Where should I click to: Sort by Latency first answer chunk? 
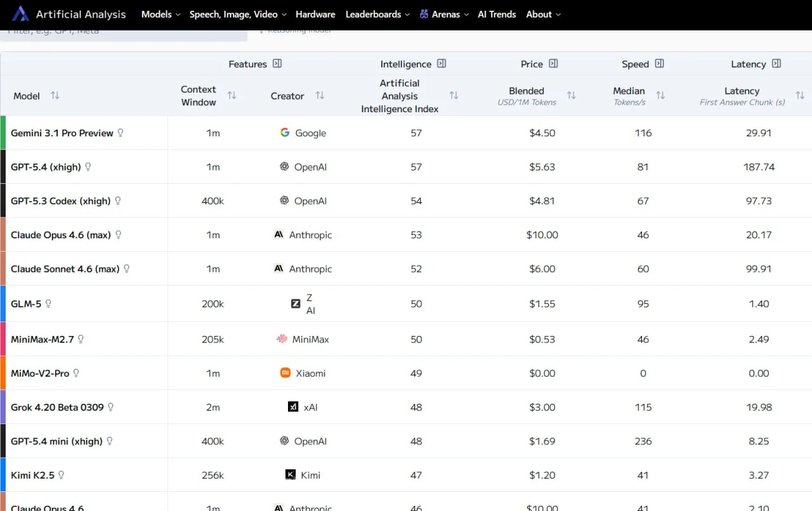coord(799,96)
